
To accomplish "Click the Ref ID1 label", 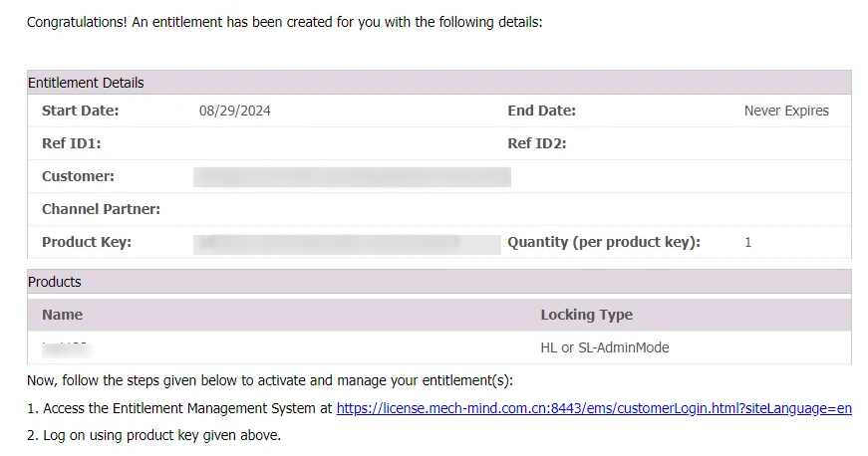I will point(71,143).
